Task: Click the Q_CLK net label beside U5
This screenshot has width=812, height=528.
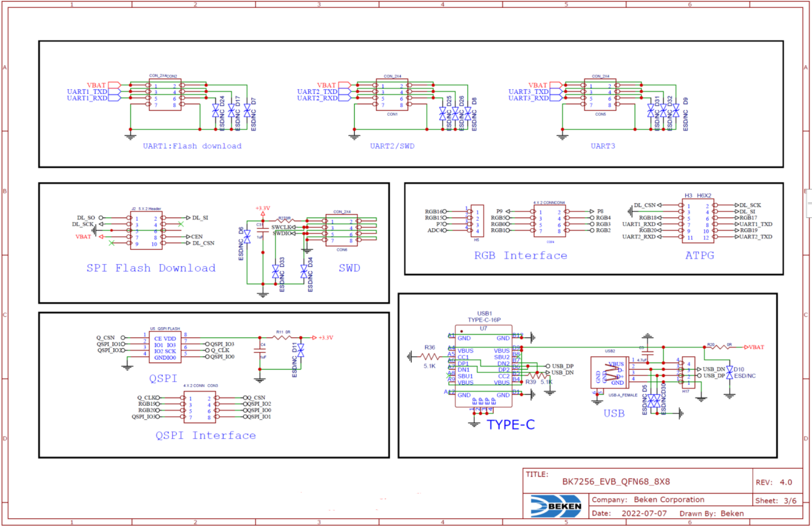Action: click(220, 350)
